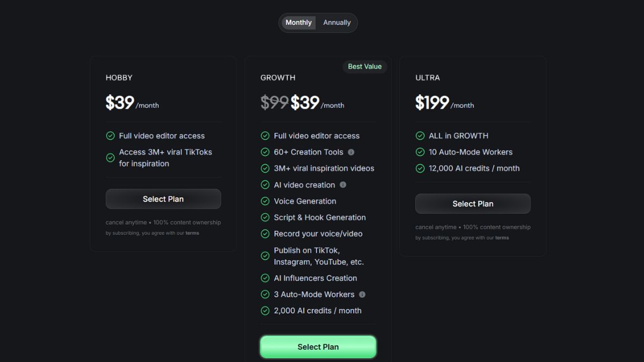Screen dimensions: 644x362
Task: Click checkmark beside AI Influencers Creation
Action: pos(265,278)
